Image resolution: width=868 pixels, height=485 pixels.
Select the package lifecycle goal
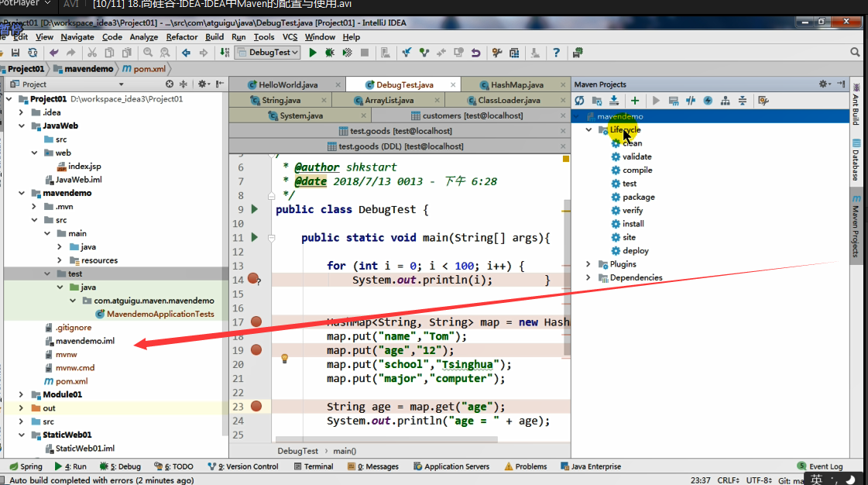pos(638,197)
